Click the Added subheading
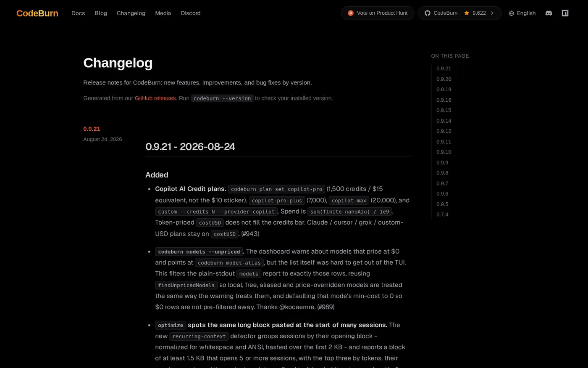 157,175
